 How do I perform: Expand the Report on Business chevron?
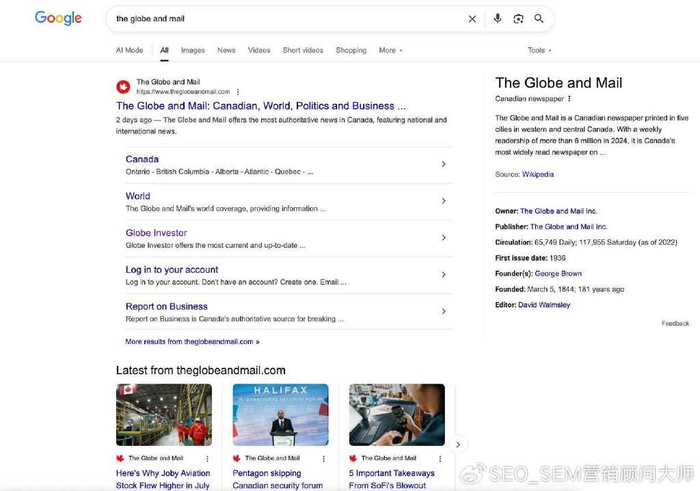coord(443,311)
